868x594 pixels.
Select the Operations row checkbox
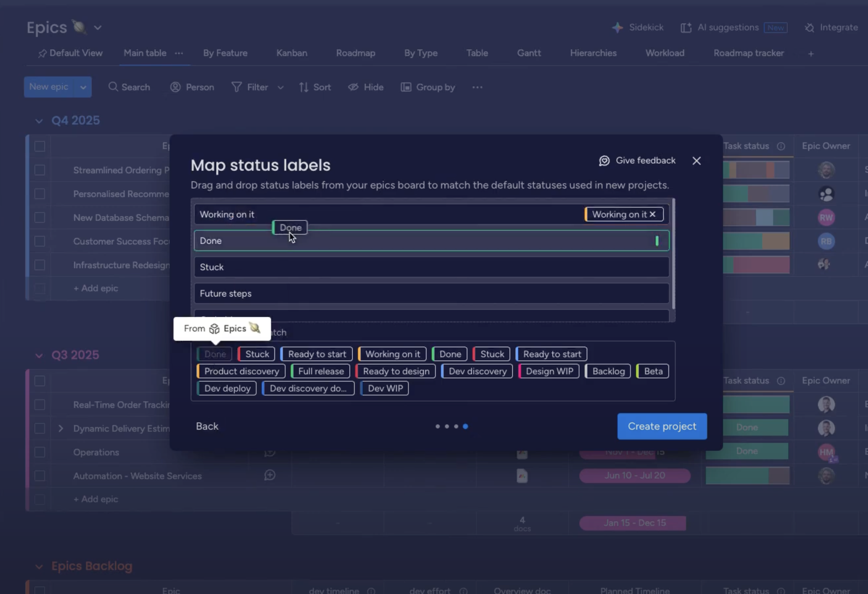[40, 452]
